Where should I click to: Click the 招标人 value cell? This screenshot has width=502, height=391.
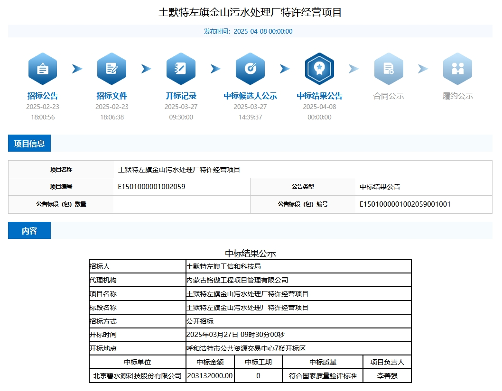(298, 266)
